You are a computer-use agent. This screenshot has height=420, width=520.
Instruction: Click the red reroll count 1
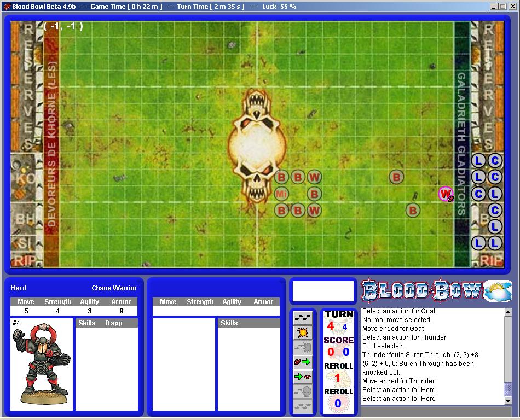(x=337, y=377)
